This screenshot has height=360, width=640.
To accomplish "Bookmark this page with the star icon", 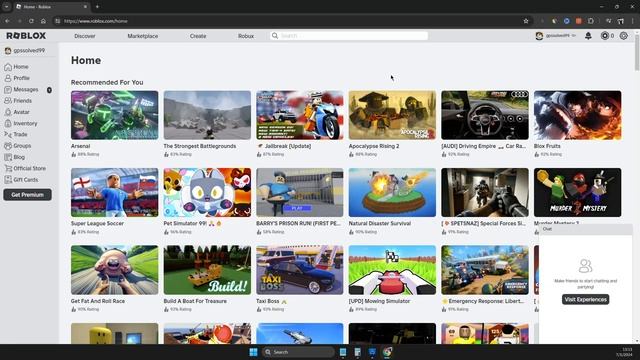I will point(526,21).
